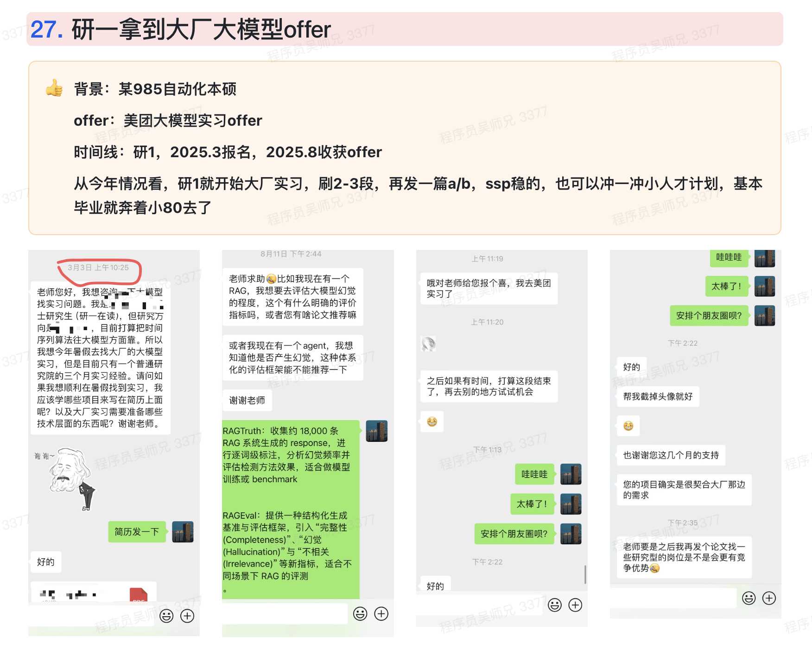
Task: Click message input field in second chat
Action: [x=285, y=613]
